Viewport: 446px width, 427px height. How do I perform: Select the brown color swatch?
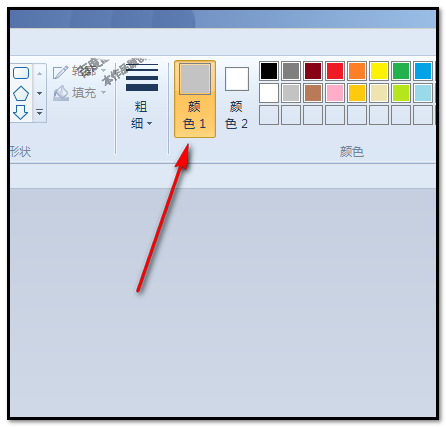point(313,93)
